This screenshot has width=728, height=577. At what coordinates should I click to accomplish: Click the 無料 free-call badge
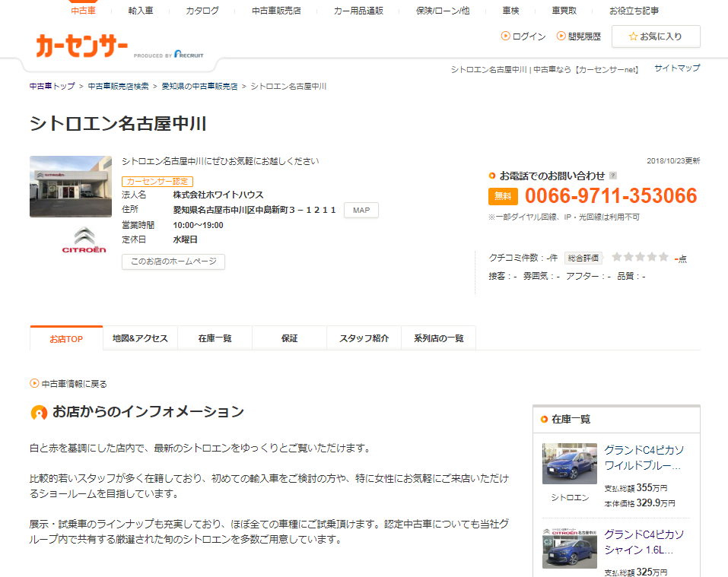(503, 196)
